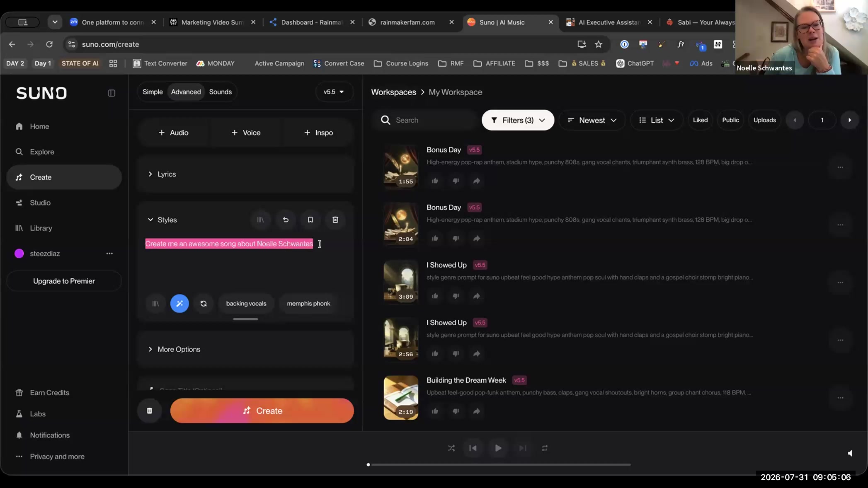Open the browser tab list dropdown arrow
This screenshot has height=488, width=868.
55,22
